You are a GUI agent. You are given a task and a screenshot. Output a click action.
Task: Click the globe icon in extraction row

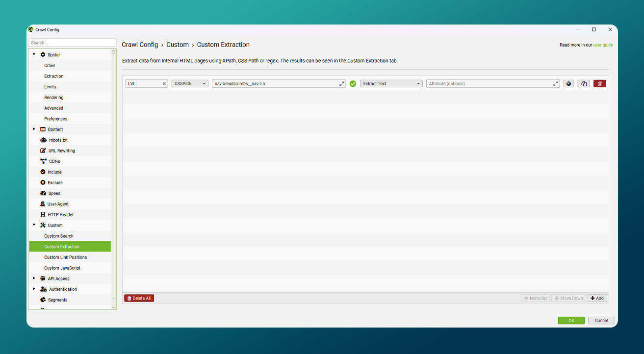(568, 84)
